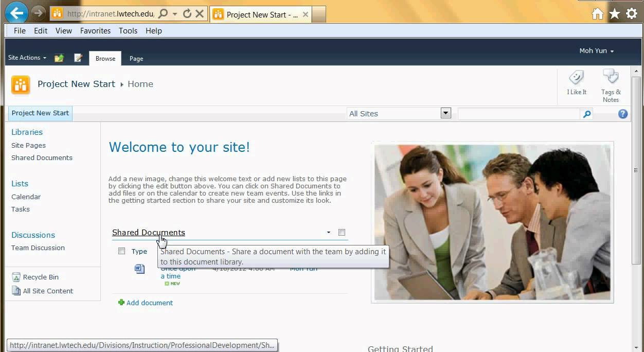The image size is (644, 352).
Task: Open the File menu
Action: pyautogui.click(x=20, y=31)
